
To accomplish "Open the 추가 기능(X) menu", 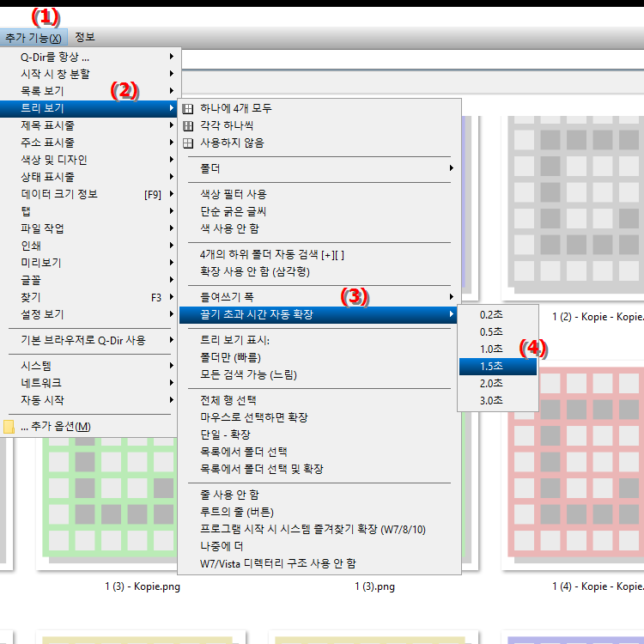I will click(x=33, y=38).
